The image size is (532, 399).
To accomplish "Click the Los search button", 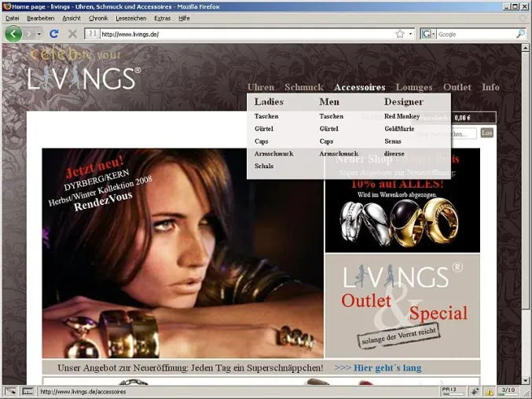I will [486, 133].
